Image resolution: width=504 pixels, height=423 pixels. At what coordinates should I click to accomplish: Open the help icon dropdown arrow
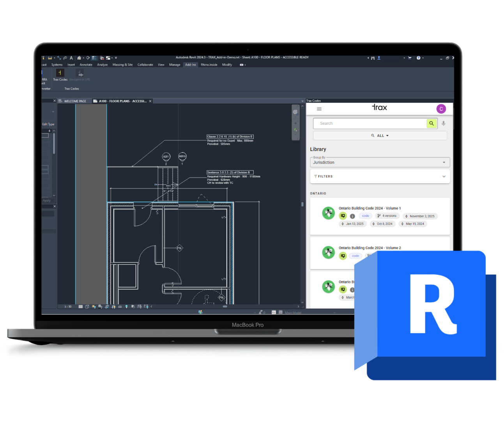coord(423,58)
